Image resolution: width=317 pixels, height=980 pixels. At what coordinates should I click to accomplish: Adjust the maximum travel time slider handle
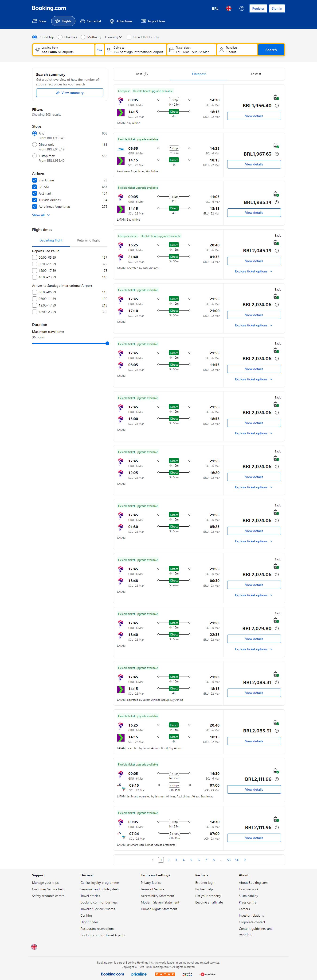pyautogui.click(x=107, y=344)
